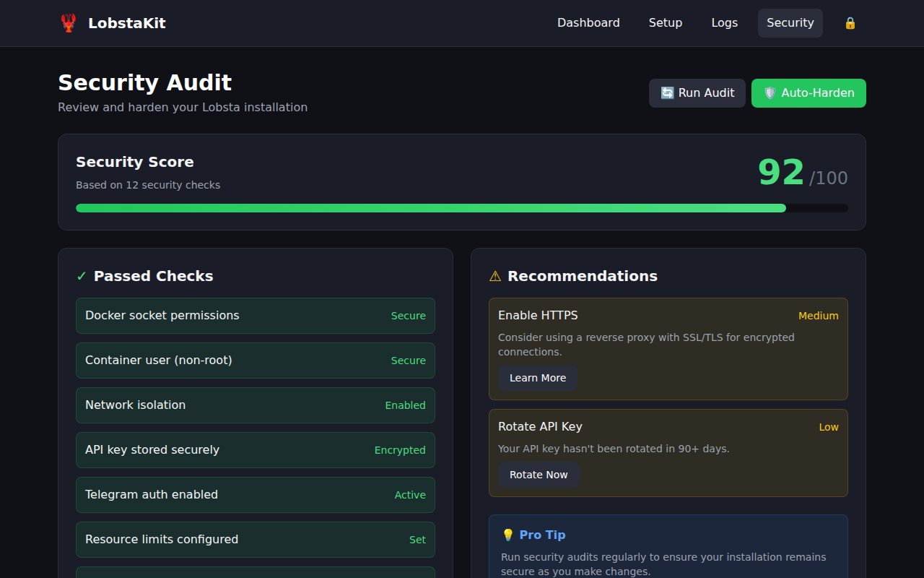Navigate to Setup

tap(665, 22)
